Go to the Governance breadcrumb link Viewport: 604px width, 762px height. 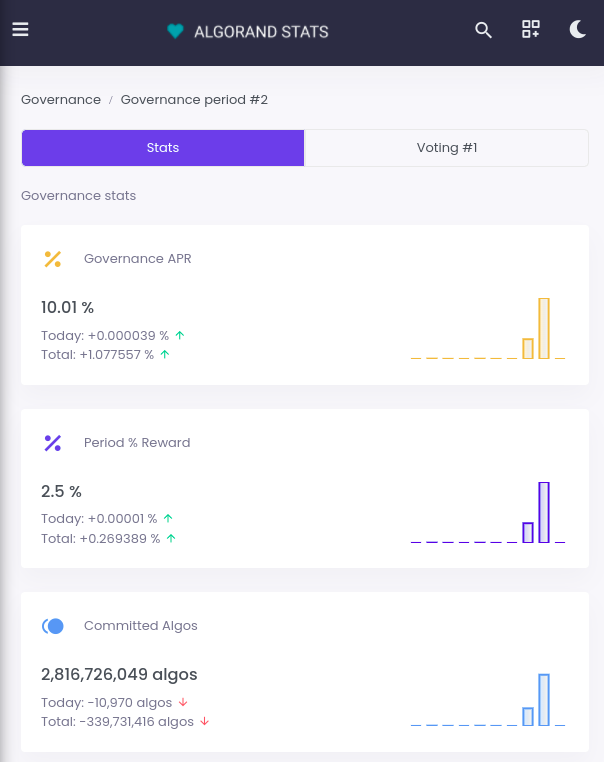61,100
